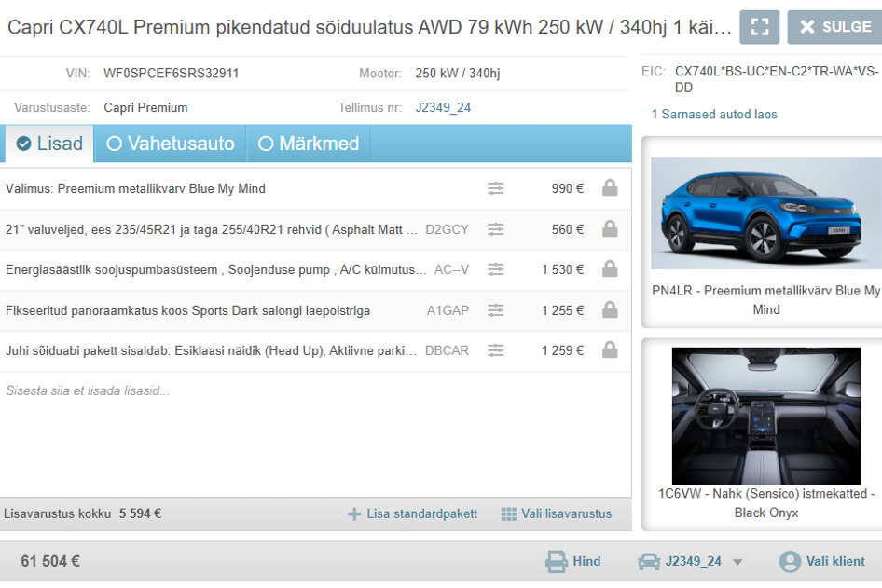Open the sliders icon on soojuspump row
The height and width of the screenshot is (588, 882).
(x=495, y=269)
